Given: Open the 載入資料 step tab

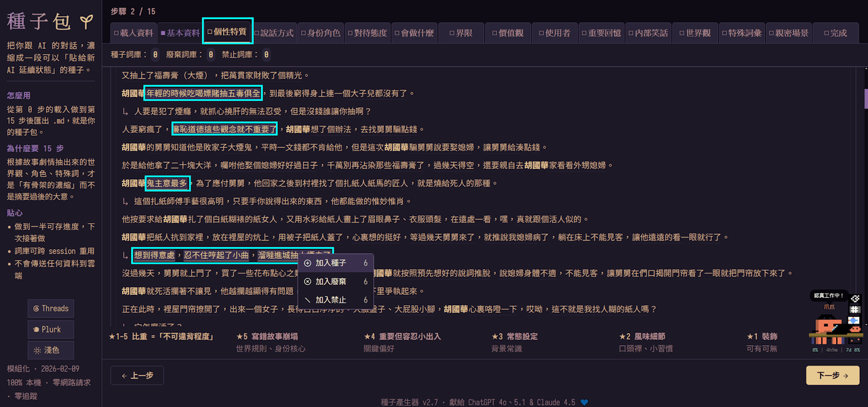Looking at the screenshot, I should coord(134,33).
